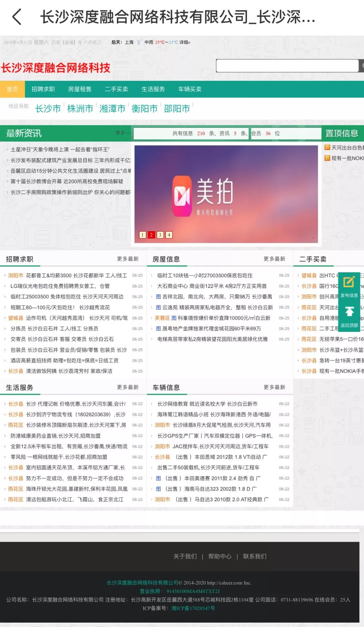Select banner slide 2

pyautogui.click(x=151, y=235)
